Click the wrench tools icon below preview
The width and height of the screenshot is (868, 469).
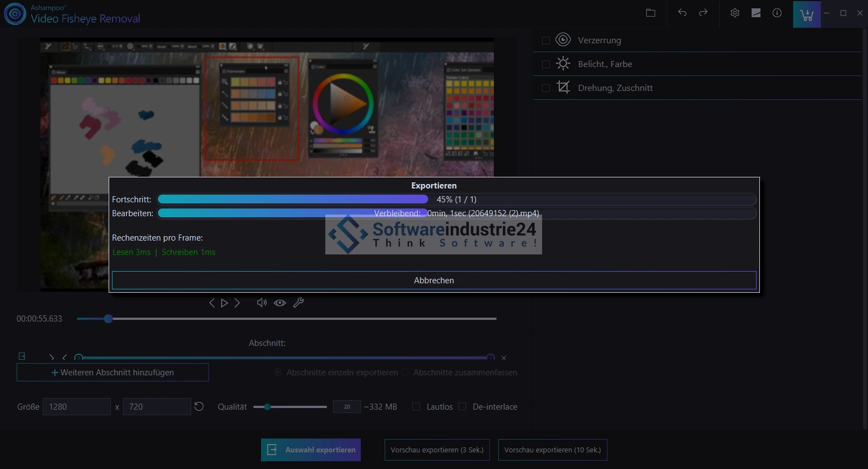pyautogui.click(x=298, y=303)
